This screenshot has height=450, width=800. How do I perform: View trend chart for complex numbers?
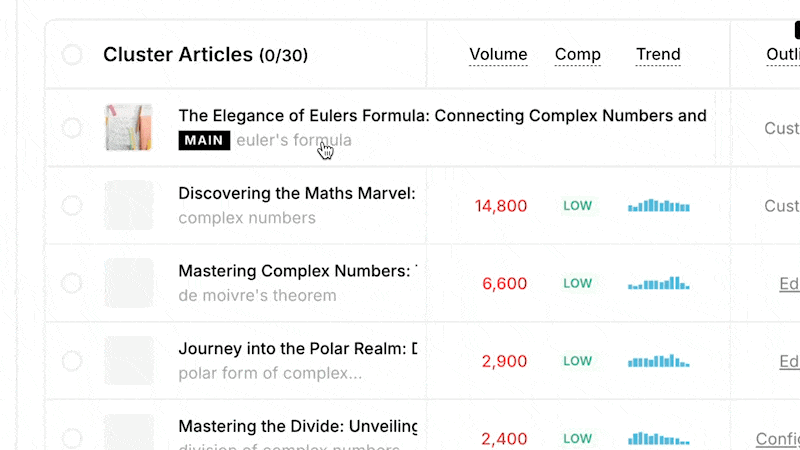point(659,206)
